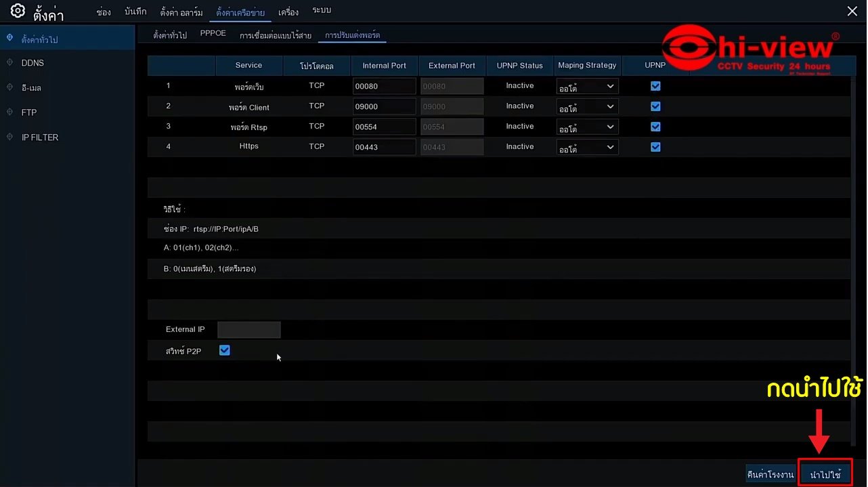This screenshot has height=487, width=868.
Task: Toggle UPNP checkbox for Https row
Action: [x=655, y=147]
